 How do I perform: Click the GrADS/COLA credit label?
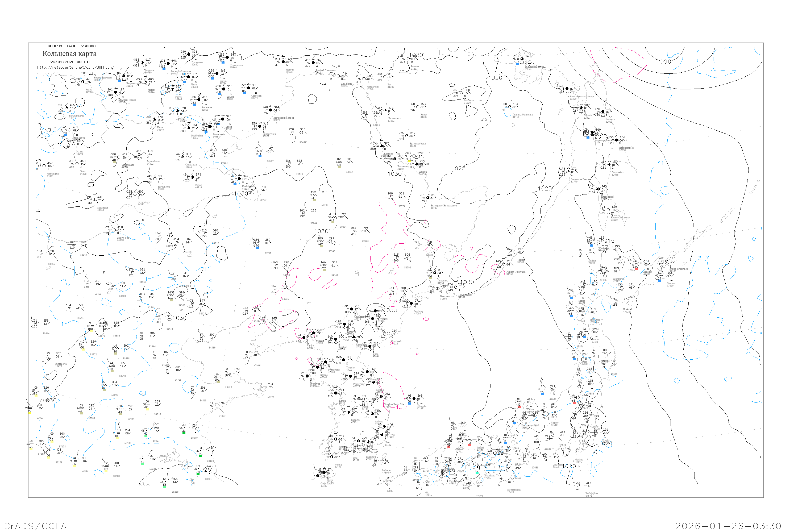(x=35, y=526)
